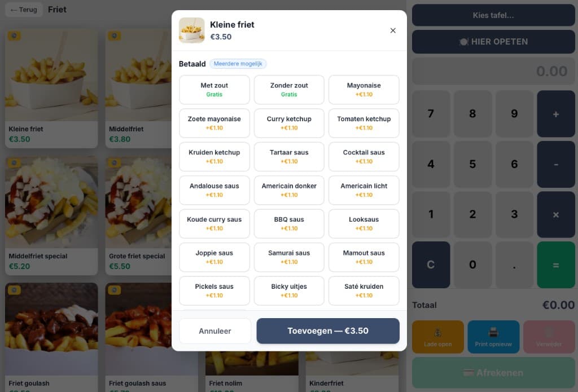
Task: Click the Kleine friet thumbnail in dialog header
Action: pos(192,30)
